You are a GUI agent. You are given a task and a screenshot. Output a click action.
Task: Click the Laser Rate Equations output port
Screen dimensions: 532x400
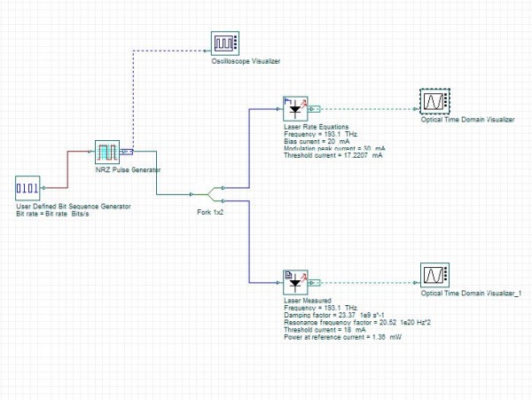pos(314,109)
